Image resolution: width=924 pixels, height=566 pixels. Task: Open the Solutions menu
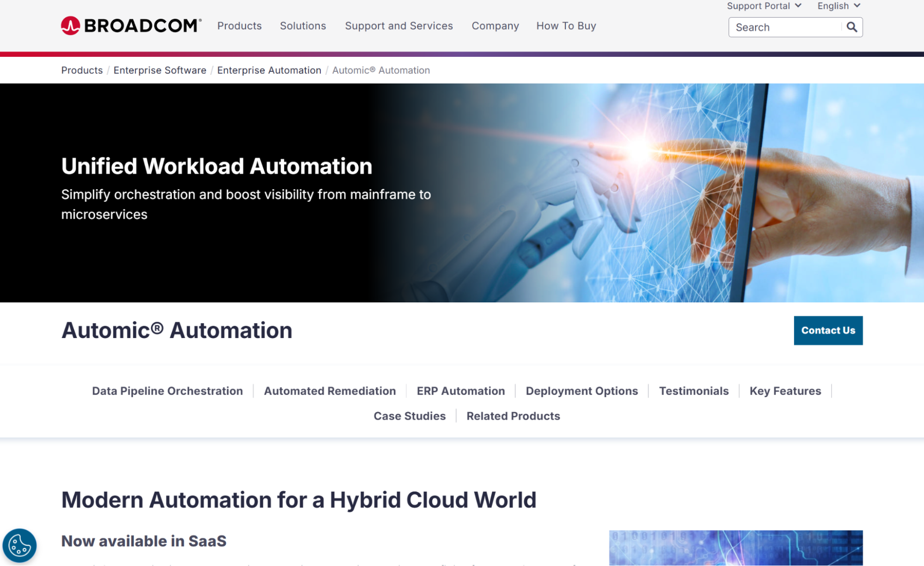(x=303, y=26)
